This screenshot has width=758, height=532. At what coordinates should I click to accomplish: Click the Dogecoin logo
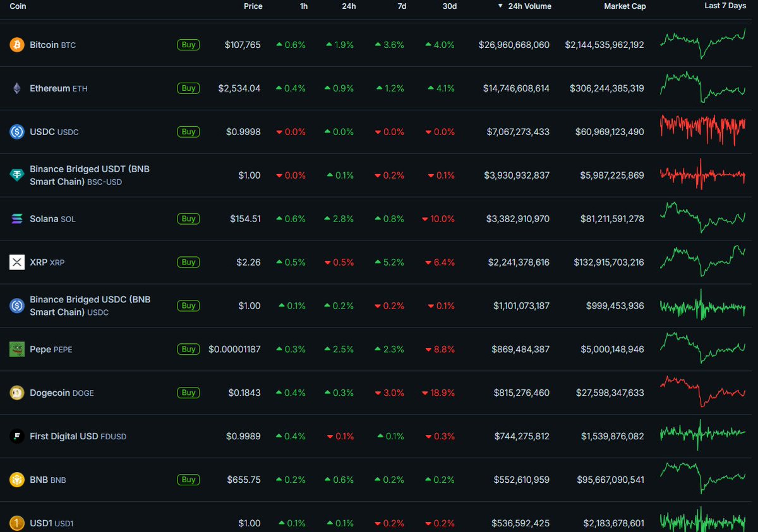(x=17, y=393)
